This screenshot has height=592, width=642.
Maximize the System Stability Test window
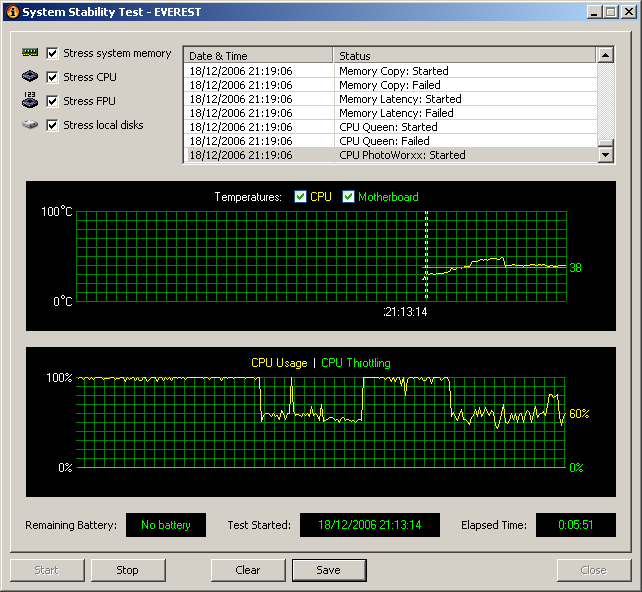610,12
